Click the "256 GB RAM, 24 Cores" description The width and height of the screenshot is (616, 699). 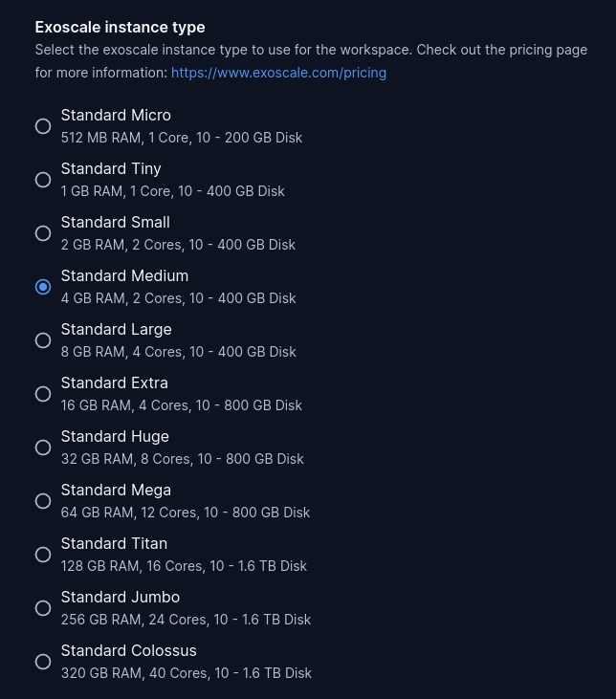coord(186,620)
